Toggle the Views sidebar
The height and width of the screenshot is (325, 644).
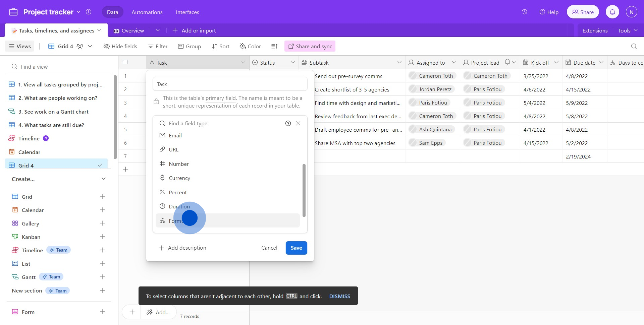(20, 46)
